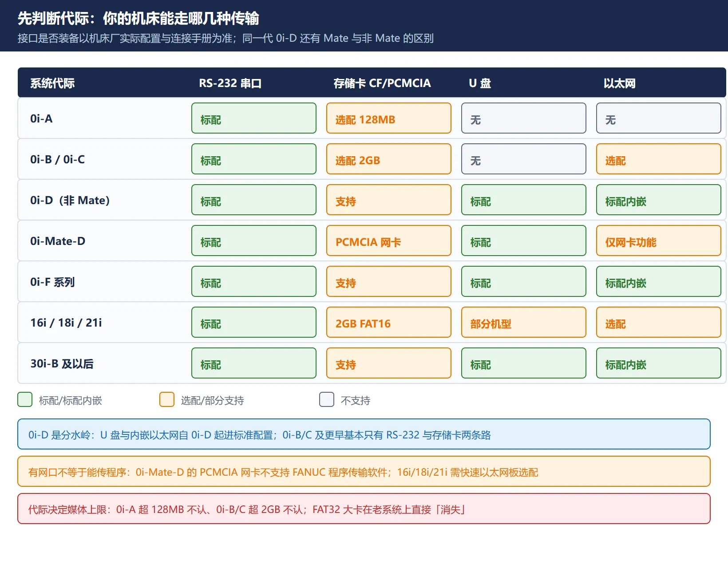Screen dimensions: 728x568
Task: Click 0i-D (非 Mate) 存储卡 支持 cell
Action: (x=389, y=200)
